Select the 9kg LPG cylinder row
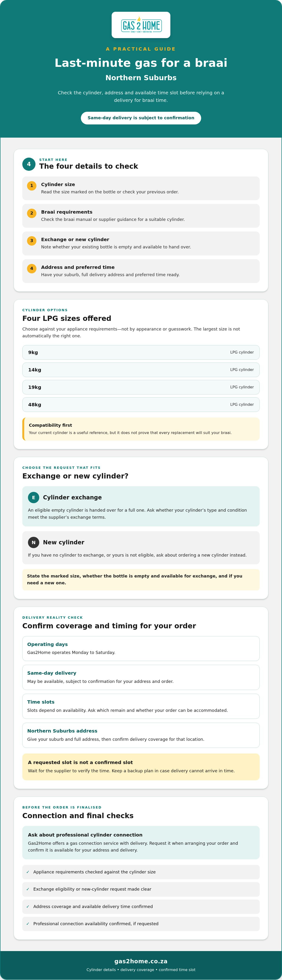 tap(141, 352)
